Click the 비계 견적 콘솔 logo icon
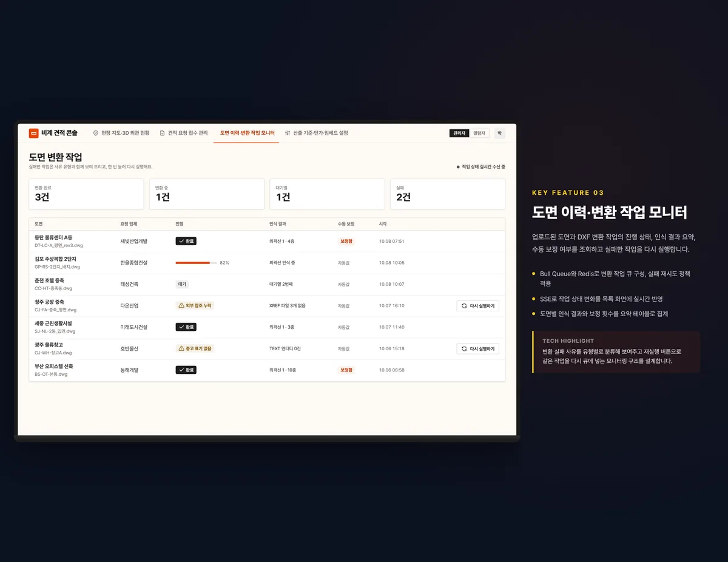This screenshot has width=728, height=562. 33,133
